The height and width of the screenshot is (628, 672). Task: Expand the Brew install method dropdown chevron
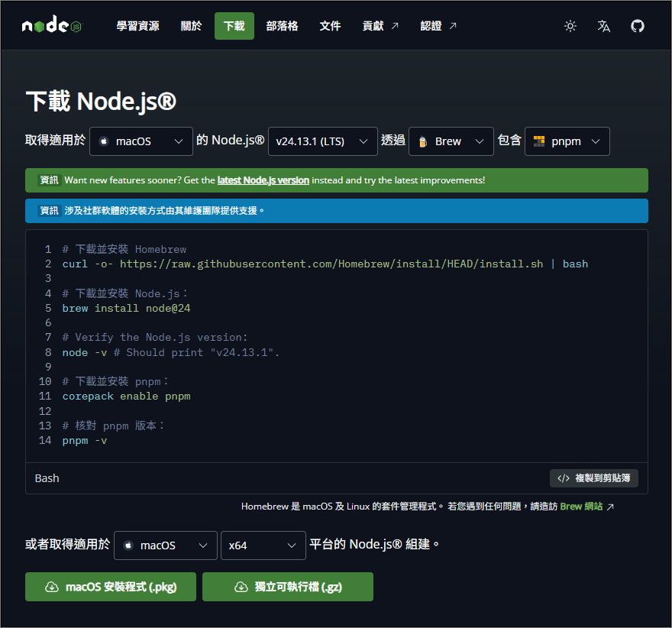coord(480,141)
